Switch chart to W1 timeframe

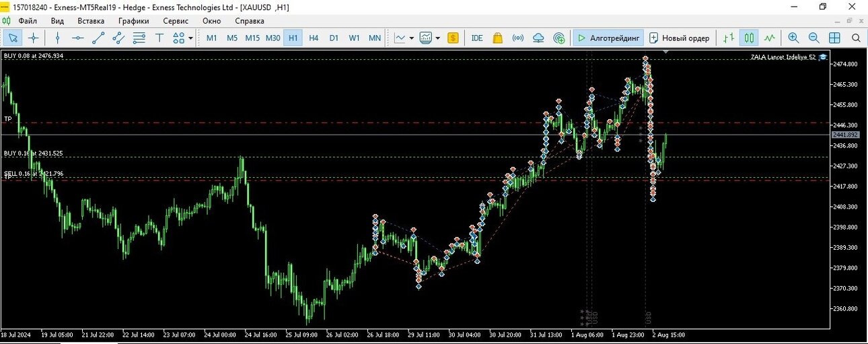(x=354, y=38)
